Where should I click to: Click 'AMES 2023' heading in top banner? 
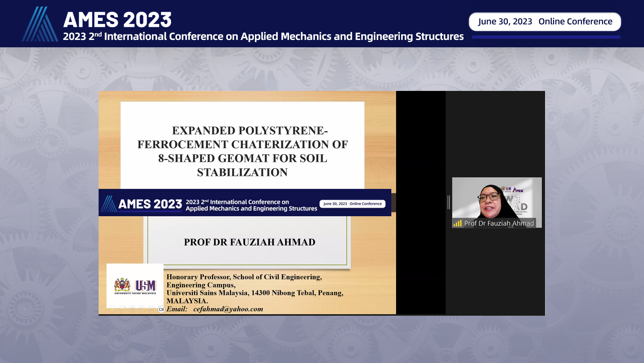coord(117,19)
